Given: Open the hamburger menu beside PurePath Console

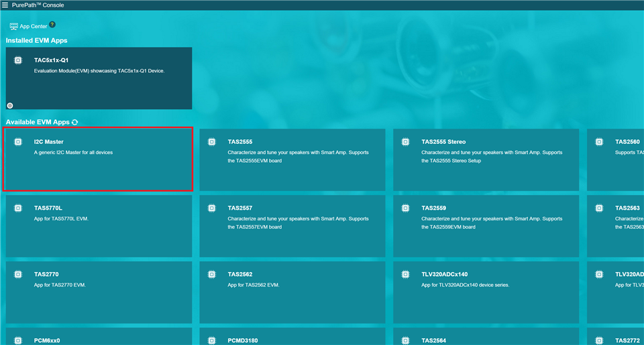Looking at the screenshot, I should pyautogui.click(x=5, y=5).
